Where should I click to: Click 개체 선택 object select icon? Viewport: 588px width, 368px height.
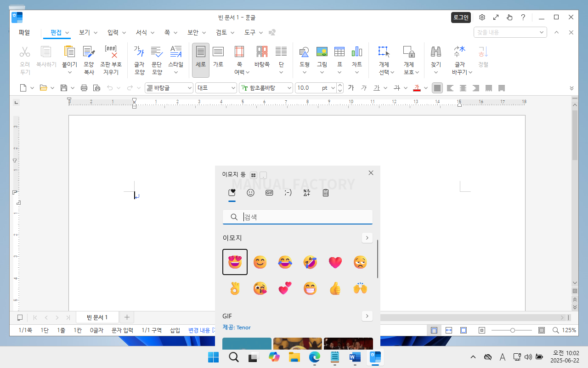tap(384, 52)
